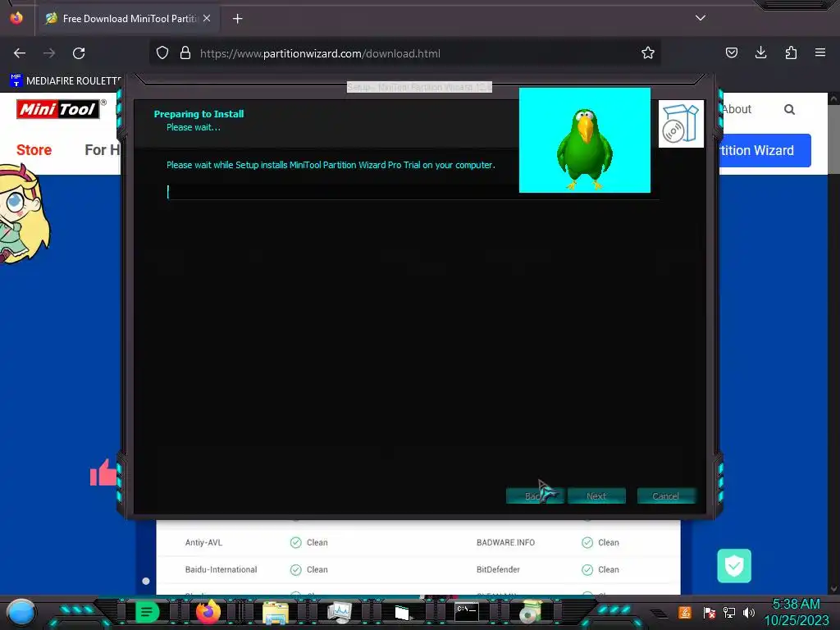Image resolution: width=840 pixels, height=630 pixels.
Task: Go back using the browser back arrow
Action: point(20,53)
